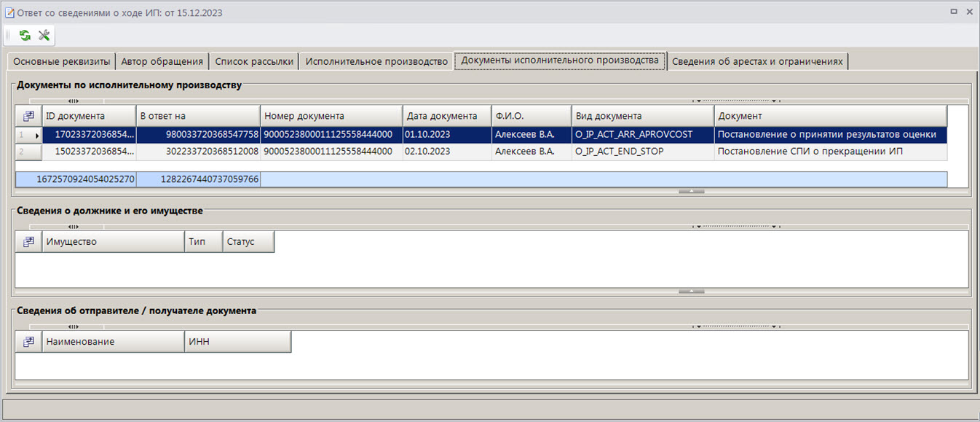Open the Автор обращения tab
The image size is (980, 422).
pyautogui.click(x=162, y=61)
